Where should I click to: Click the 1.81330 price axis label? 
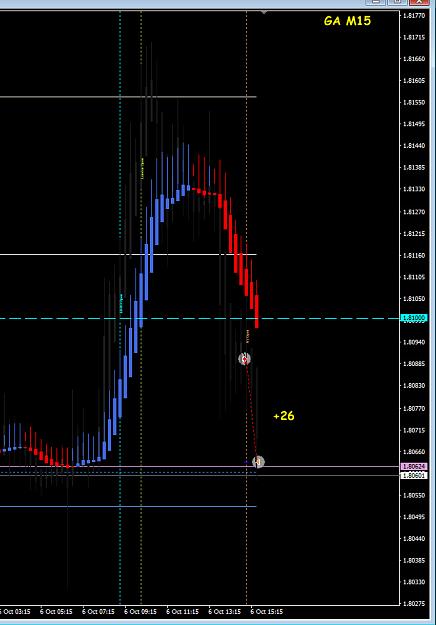[414, 189]
